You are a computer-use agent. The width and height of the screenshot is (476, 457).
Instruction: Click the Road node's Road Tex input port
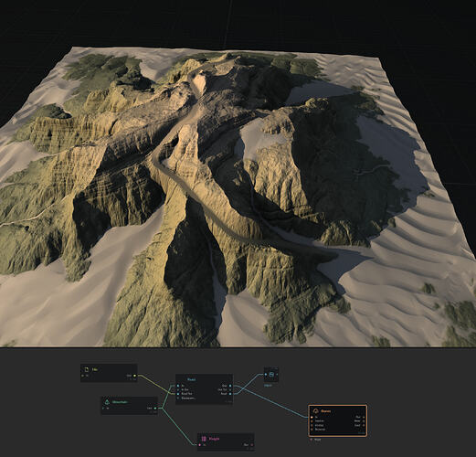click(x=178, y=394)
